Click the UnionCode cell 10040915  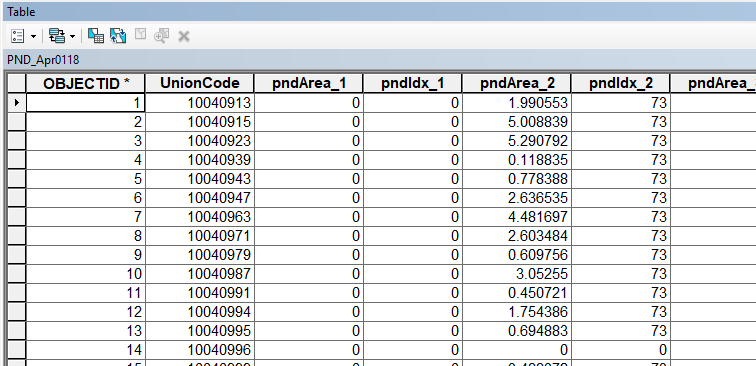click(x=200, y=122)
